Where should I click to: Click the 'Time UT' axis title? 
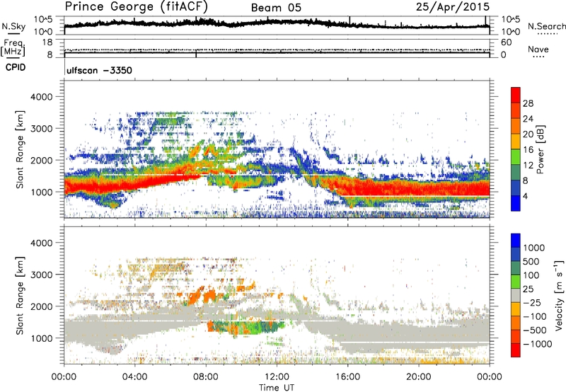click(277, 388)
